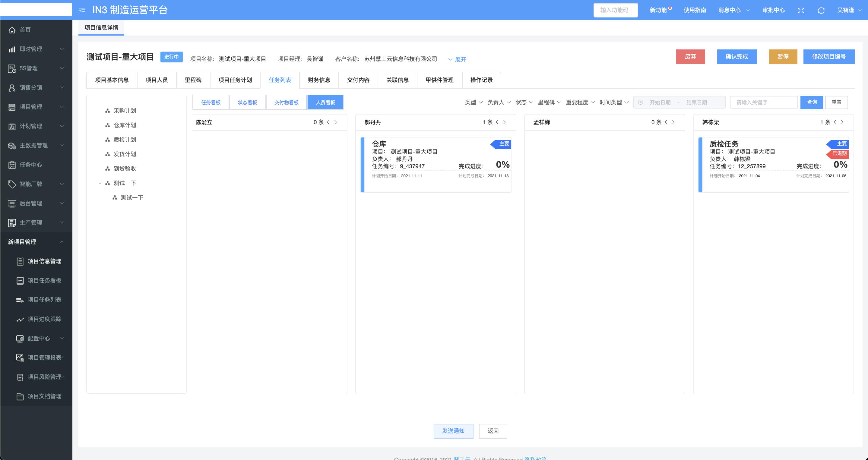Open 任务中心 in the sidebar

click(x=31, y=165)
